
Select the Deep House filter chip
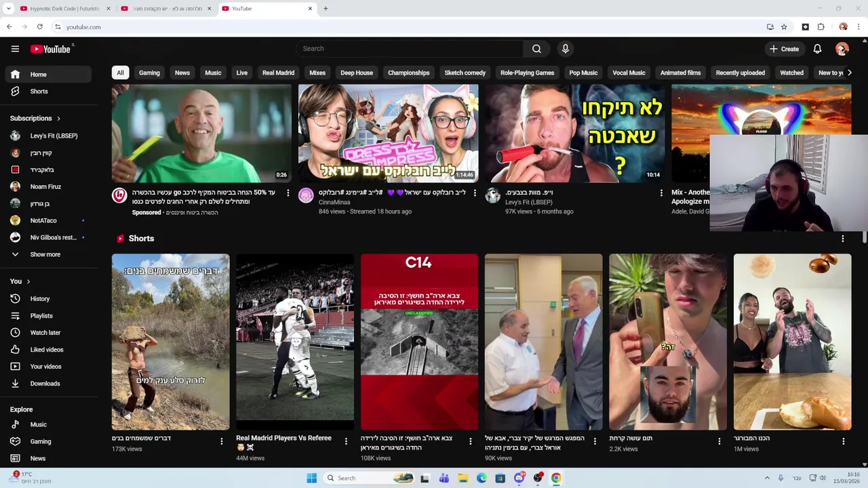pos(357,73)
